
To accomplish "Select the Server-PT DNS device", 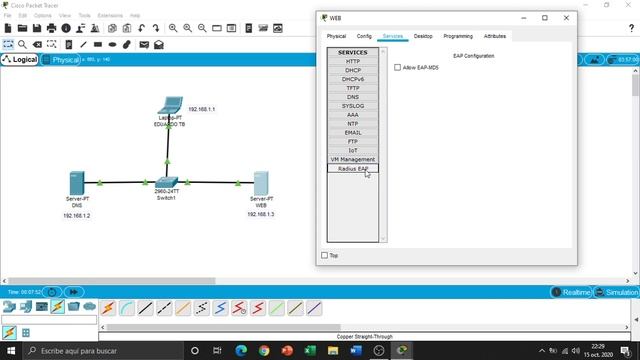I will [x=77, y=183].
